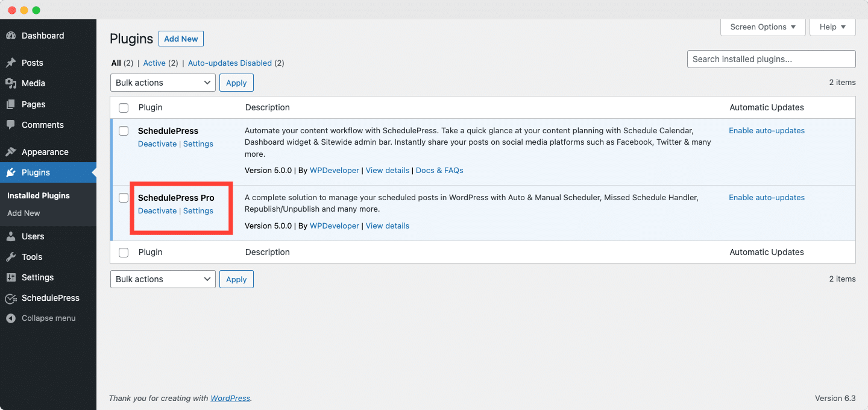Click the Add New button beside Plugins heading
This screenshot has width=868, height=410.
click(181, 39)
